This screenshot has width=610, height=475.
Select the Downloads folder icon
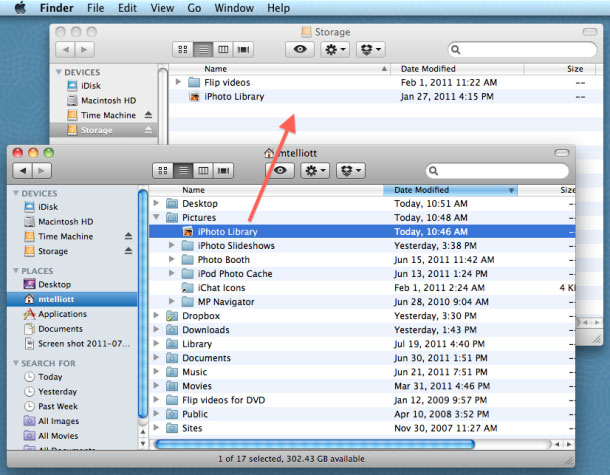click(172, 330)
